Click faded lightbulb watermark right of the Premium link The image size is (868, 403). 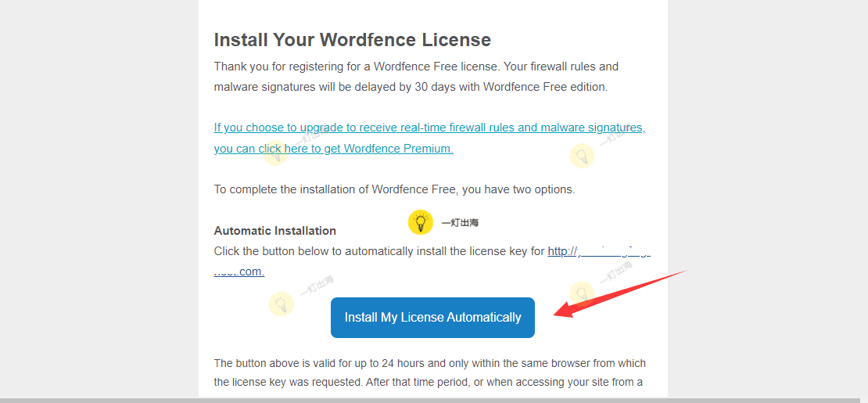pos(582,156)
